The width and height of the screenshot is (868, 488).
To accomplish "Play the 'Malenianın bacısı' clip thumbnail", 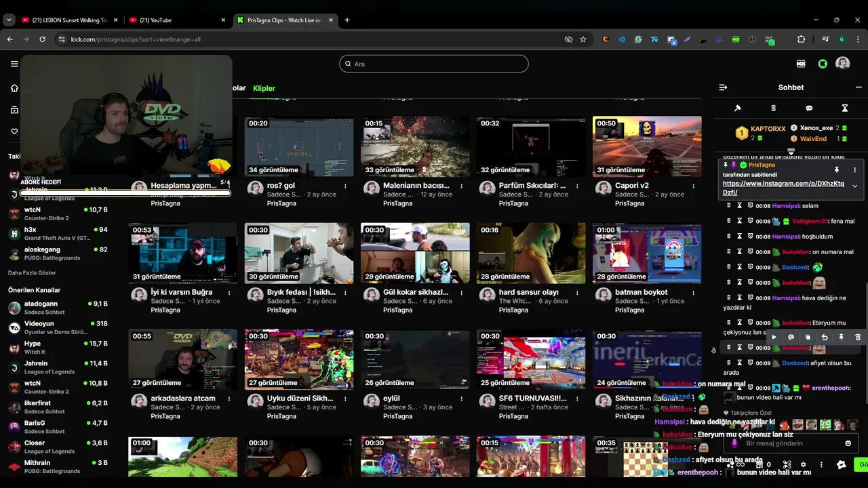I will 415,147.
